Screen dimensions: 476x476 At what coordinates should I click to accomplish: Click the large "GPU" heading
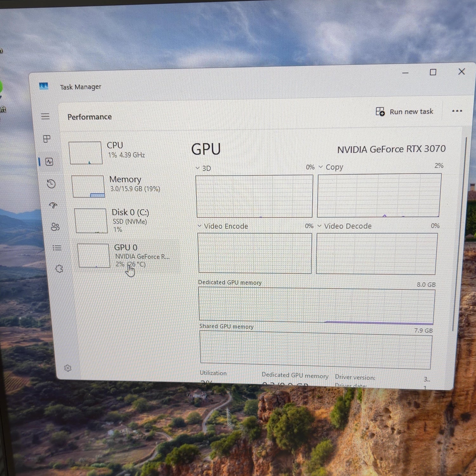tap(206, 149)
